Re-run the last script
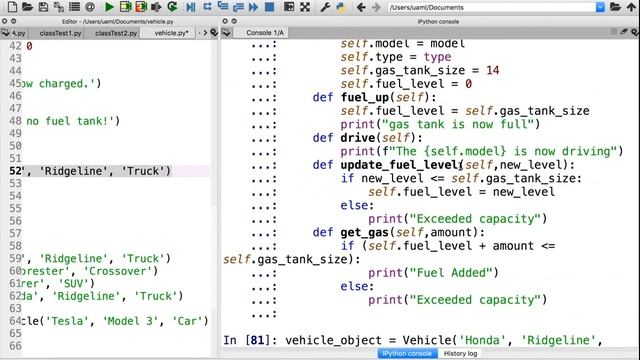The height and width of the screenshot is (360, 640). point(172,7)
